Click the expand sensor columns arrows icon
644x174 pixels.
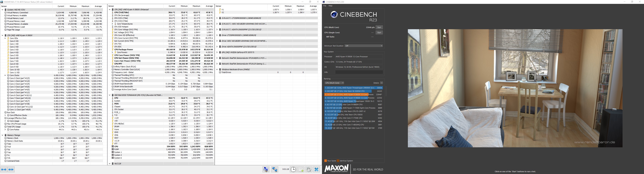[4, 169]
